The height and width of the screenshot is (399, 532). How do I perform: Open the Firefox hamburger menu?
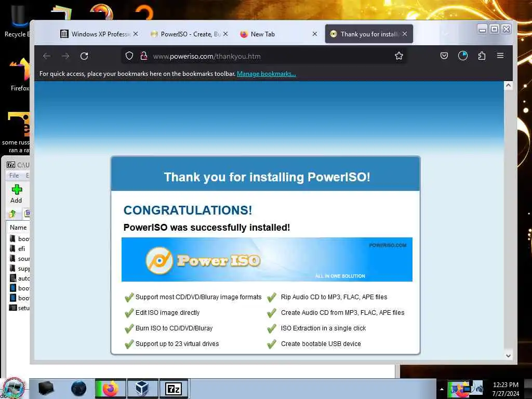[x=500, y=56]
